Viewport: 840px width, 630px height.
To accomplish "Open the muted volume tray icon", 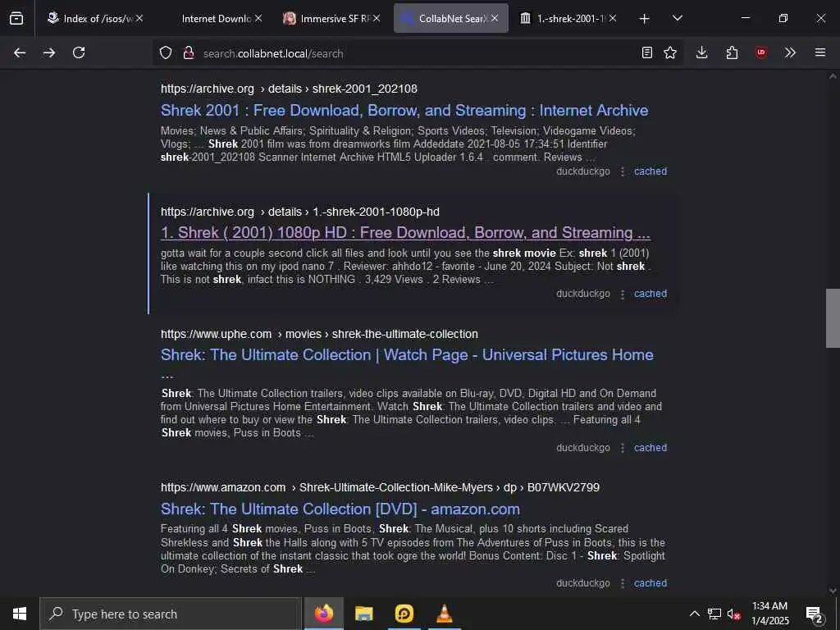I will (x=733, y=614).
